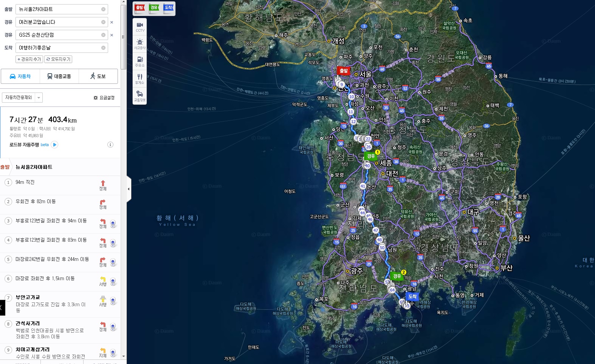Click the route info icon
The width and height of the screenshot is (595, 364).
click(110, 145)
